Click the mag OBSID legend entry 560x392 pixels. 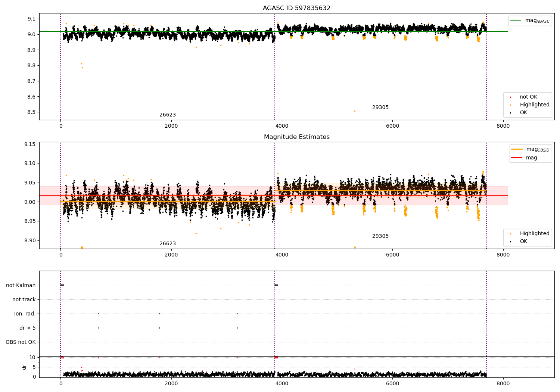[531, 149]
